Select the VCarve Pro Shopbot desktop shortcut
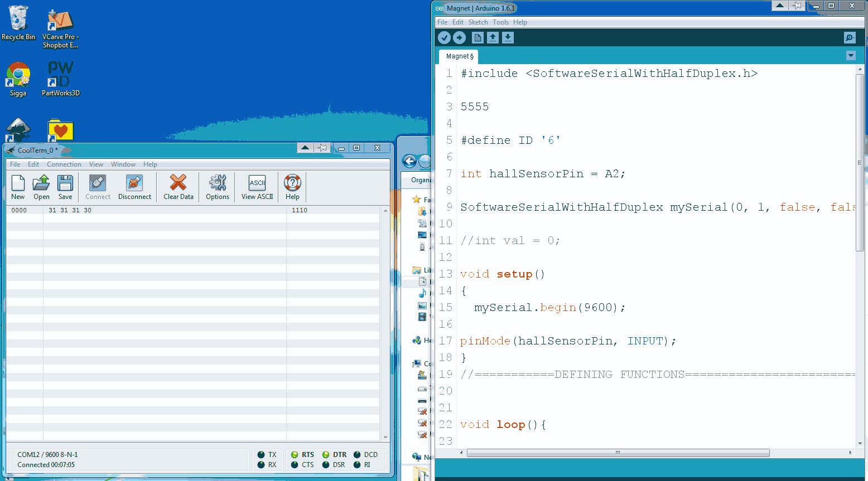 click(61, 29)
